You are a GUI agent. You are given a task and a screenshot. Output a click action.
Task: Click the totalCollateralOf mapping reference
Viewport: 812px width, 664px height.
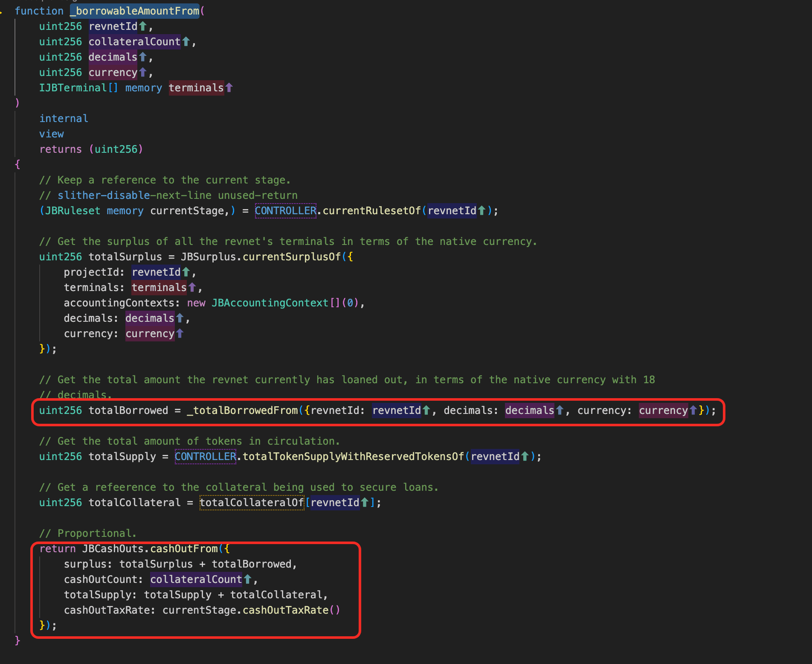coord(252,503)
